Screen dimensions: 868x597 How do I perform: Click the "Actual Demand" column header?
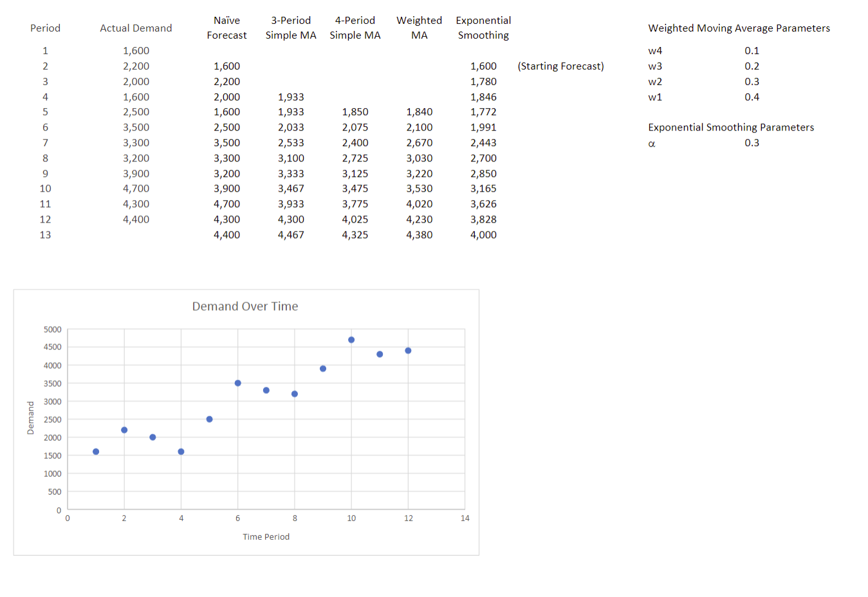click(136, 28)
